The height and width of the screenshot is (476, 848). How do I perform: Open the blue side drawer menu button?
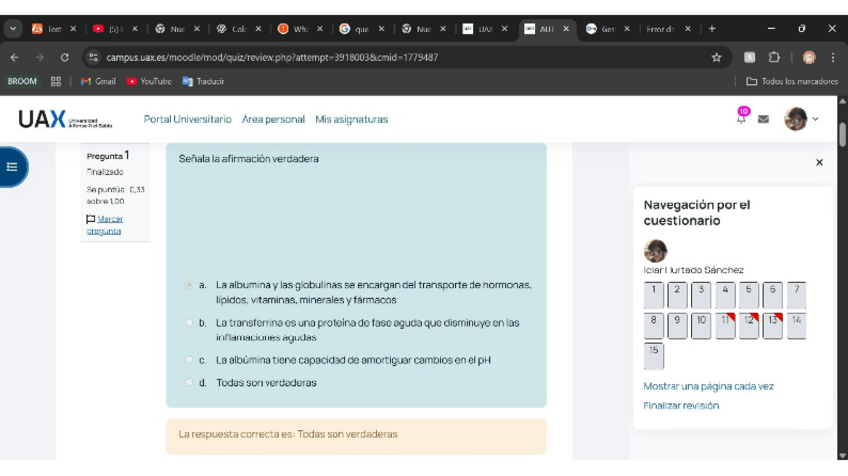(x=13, y=167)
